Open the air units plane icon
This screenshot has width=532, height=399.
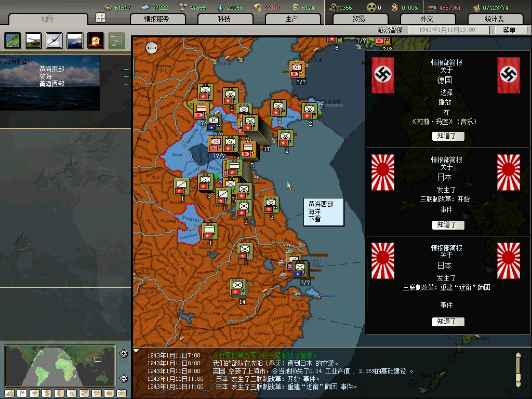click(x=54, y=41)
